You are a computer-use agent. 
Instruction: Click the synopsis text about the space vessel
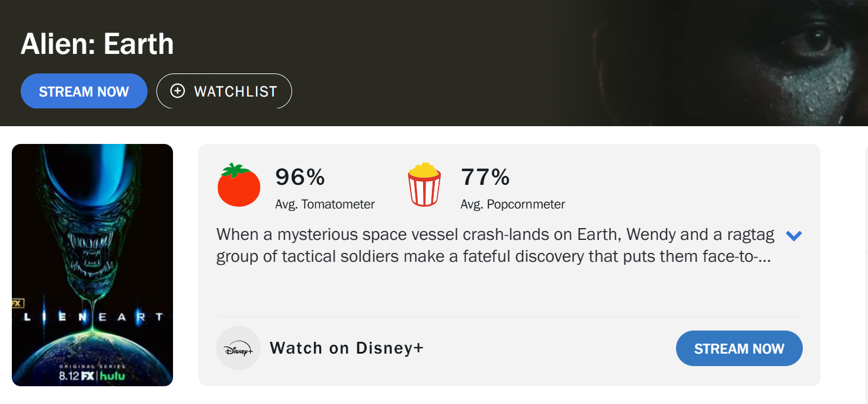pos(495,246)
